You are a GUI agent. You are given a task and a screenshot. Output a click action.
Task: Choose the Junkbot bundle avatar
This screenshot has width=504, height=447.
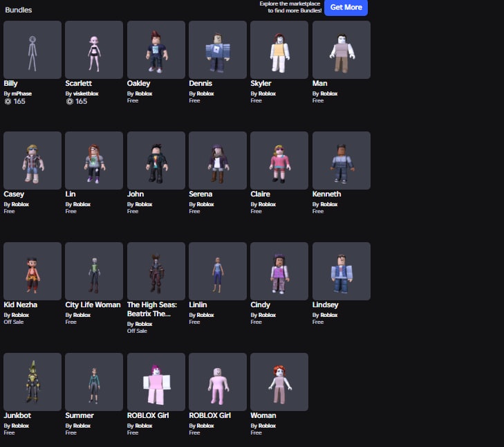pos(32,382)
